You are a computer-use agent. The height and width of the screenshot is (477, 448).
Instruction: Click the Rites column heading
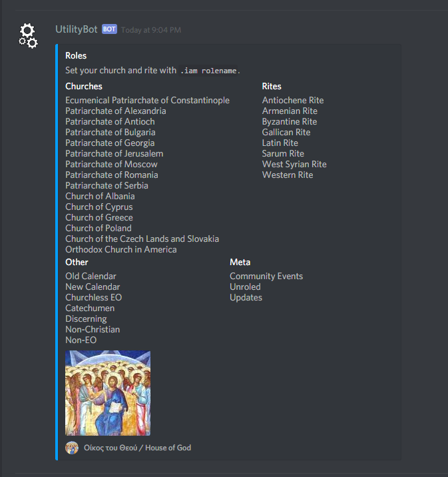pos(272,87)
